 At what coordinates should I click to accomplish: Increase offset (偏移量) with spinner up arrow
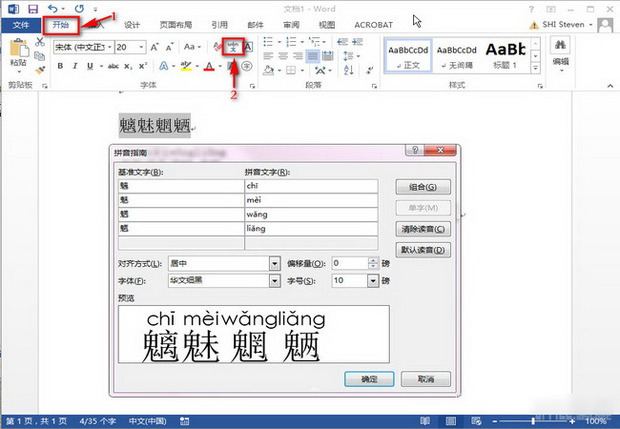373,260
